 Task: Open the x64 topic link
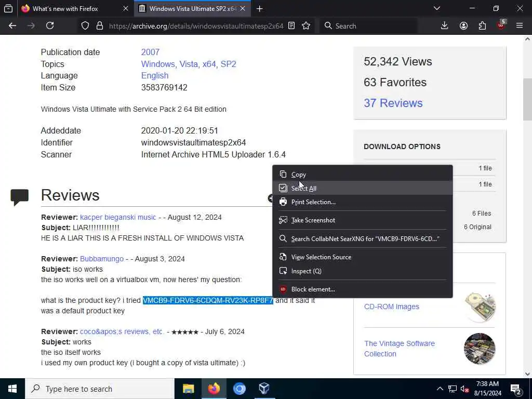(x=209, y=64)
